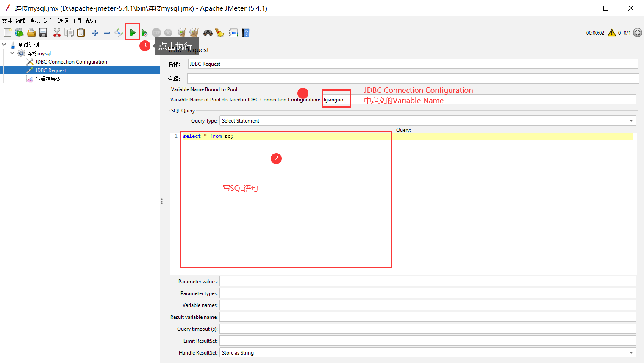Click Start no pauses icon

144,33
